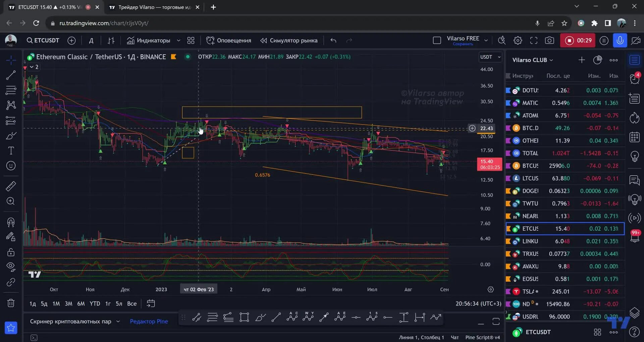Image resolution: width=644 pixels, height=342 pixels.
Task: Expand the indicators favorites dropdown arrow
Action: click(x=178, y=41)
